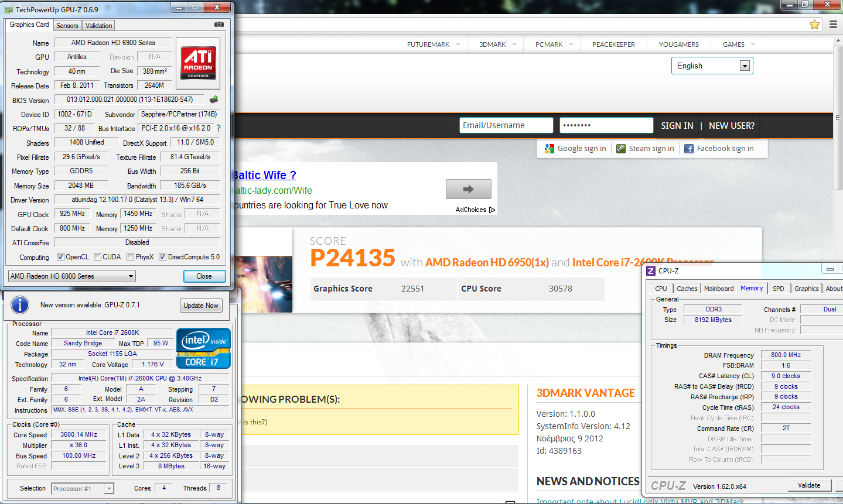Image resolution: width=843 pixels, height=504 pixels.
Task: Expand the FUTUREMARK menu arrow
Action: 458,44
